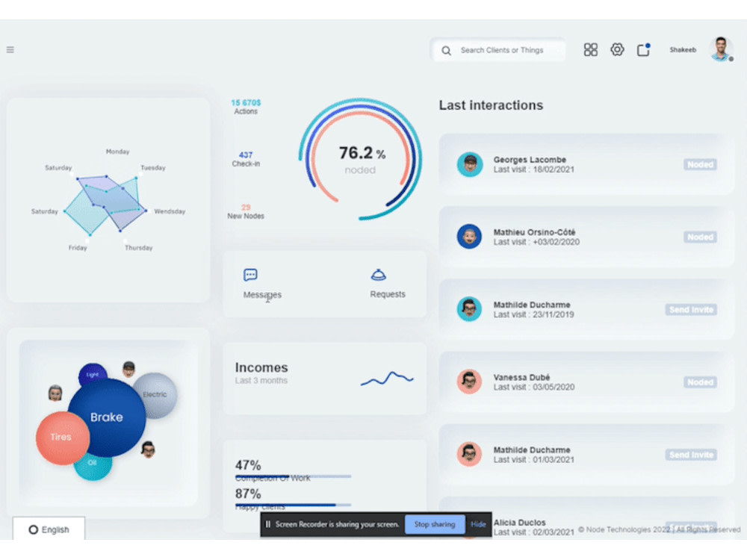747x560 pixels.
Task: Open Georges Lacombe's avatar
Action: pyautogui.click(x=470, y=165)
